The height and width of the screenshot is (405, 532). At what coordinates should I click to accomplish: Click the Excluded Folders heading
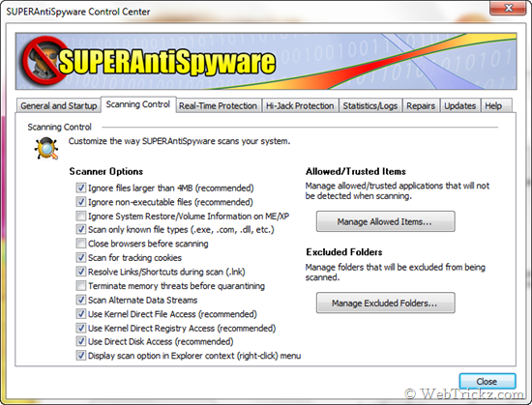[344, 252]
